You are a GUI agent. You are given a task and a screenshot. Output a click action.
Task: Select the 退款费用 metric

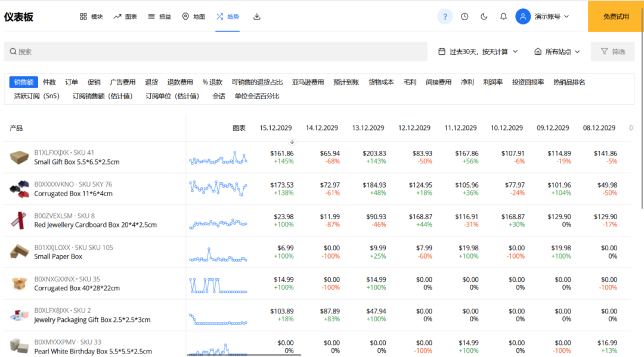coord(180,82)
